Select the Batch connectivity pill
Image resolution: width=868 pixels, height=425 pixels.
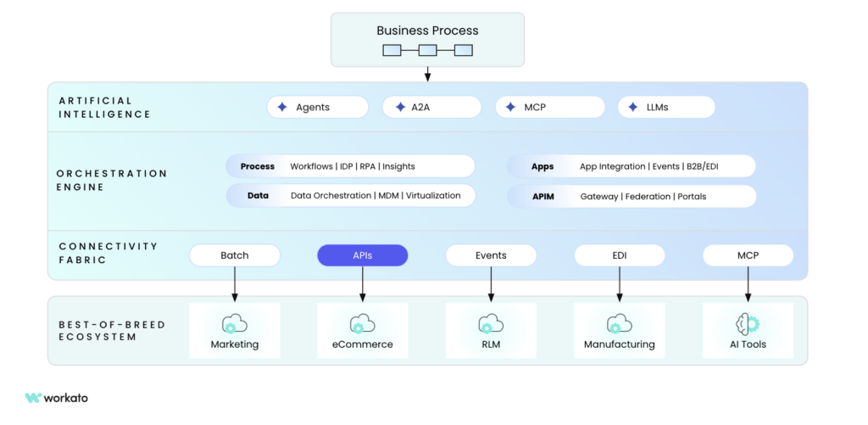click(234, 255)
